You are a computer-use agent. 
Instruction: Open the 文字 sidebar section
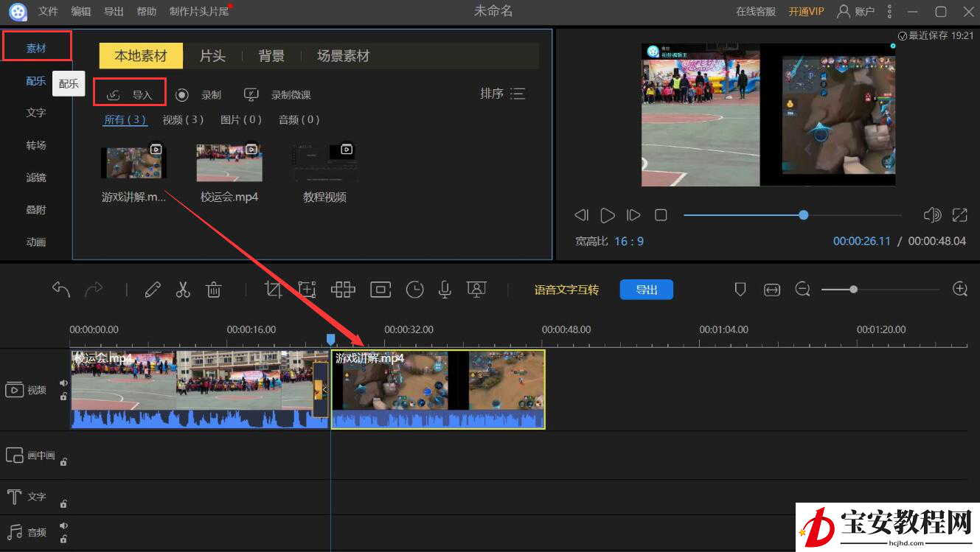click(x=36, y=113)
